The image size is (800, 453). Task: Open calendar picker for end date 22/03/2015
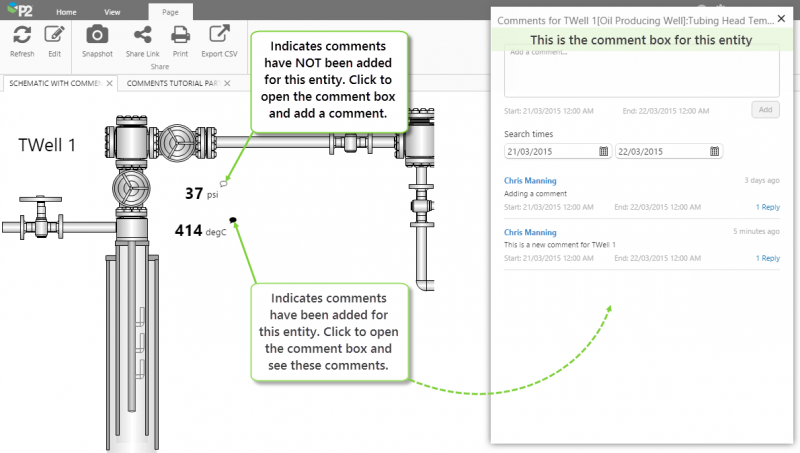[x=714, y=152]
